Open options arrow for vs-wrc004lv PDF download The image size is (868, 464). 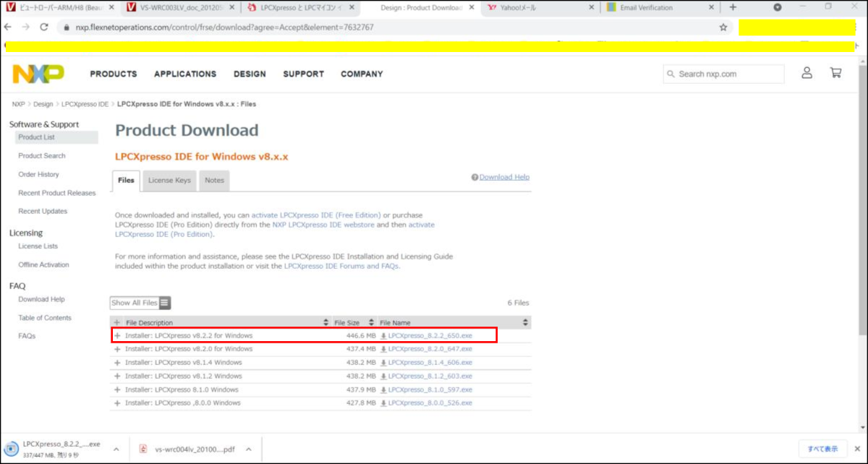tap(248, 449)
